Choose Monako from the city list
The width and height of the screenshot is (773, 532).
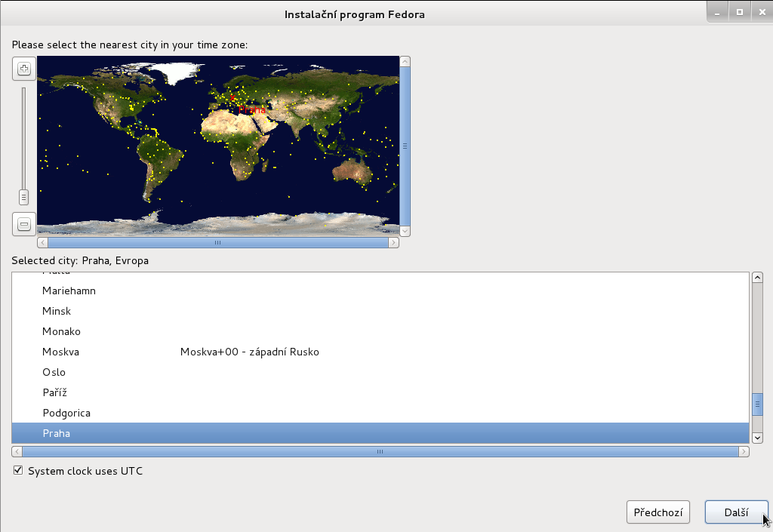(61, 331)
